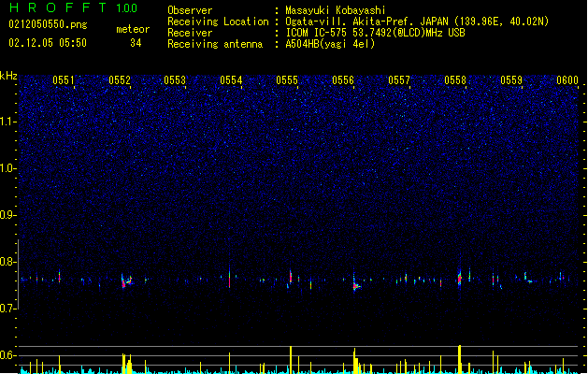Click the Ogata-vill. Akita-Pref. JAPAN location text
This screenshot has width=588, height=374.
click(x=417, y=22)
